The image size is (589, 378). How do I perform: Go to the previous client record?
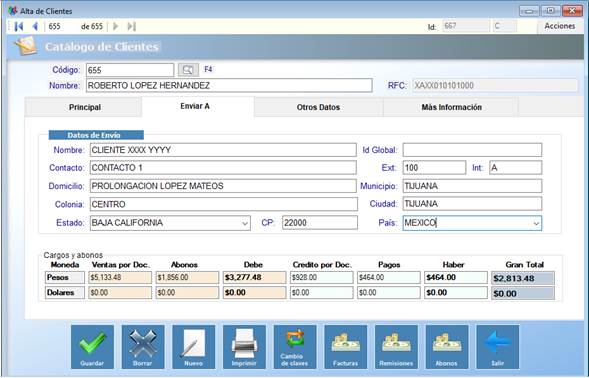click(35, 26)
